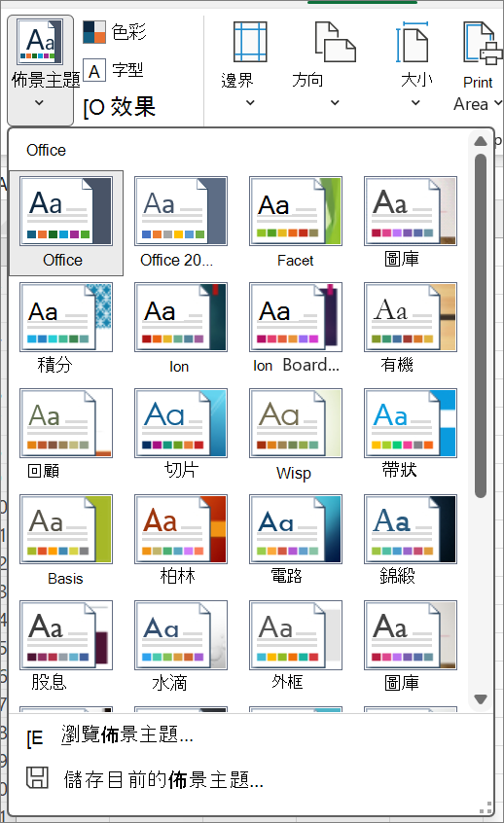Pick the 柏林 theme thumbnail
The width and height of the screenshot is (504, 823).
pos(181,540)
